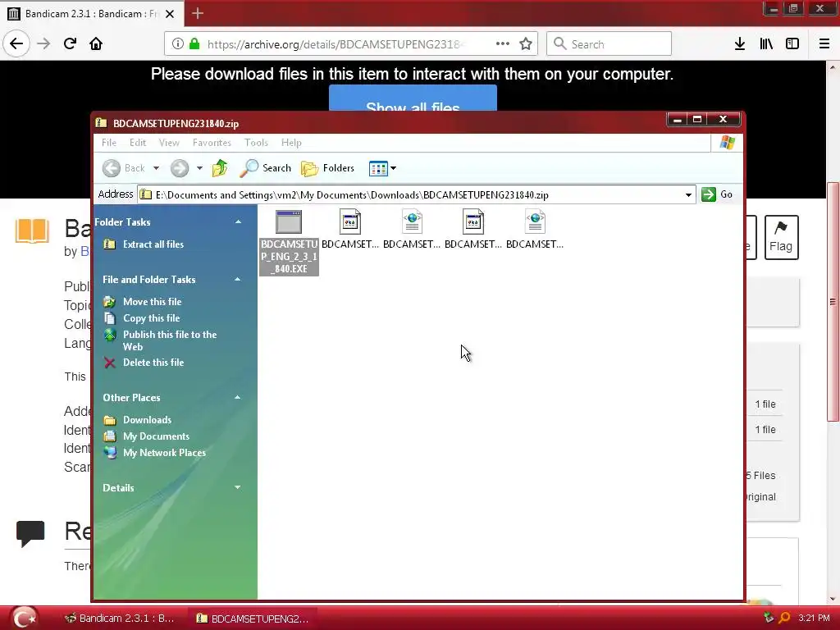The height and width of the screenshot is (630, 840).
Task: Show site information icon in URL bar
Action: tap(178, 44)
